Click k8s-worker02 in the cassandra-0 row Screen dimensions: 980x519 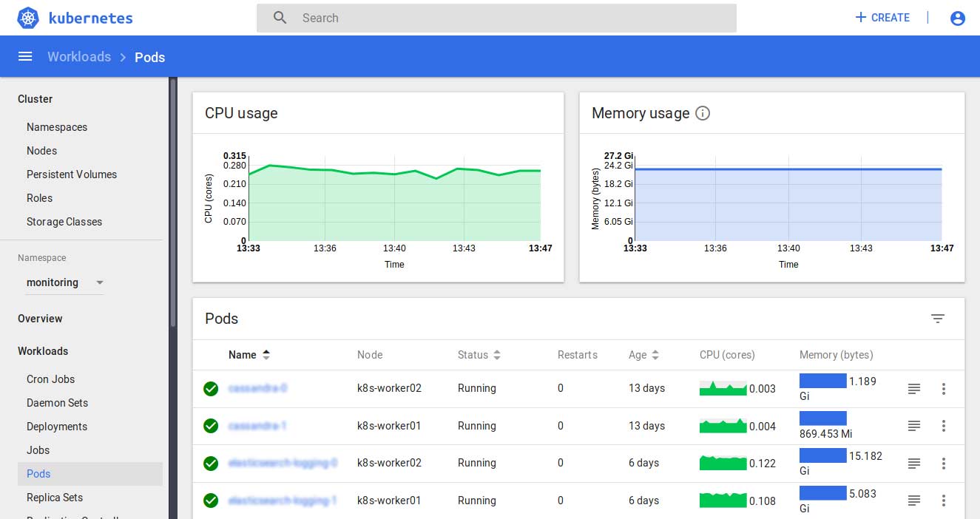click(x=389, y=388)
